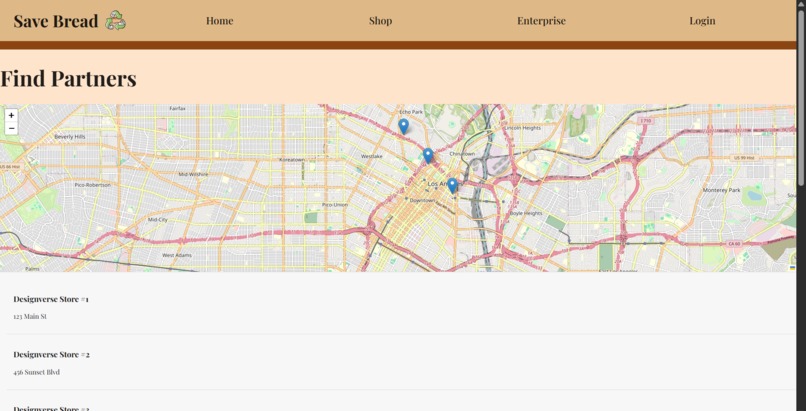Select the map marker near Chinatown

click(428, 156)
